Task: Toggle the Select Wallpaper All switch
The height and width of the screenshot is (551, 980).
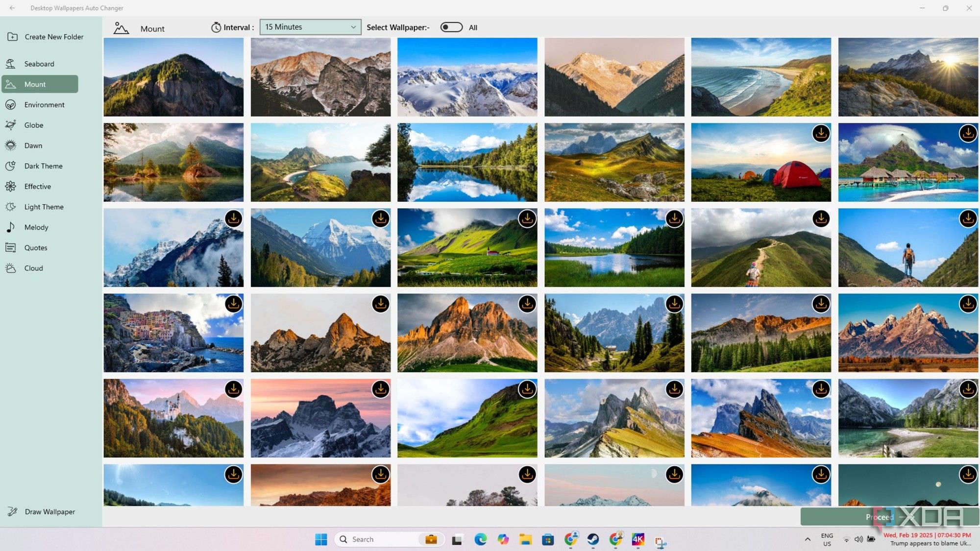Action: [x=451, y=27]
